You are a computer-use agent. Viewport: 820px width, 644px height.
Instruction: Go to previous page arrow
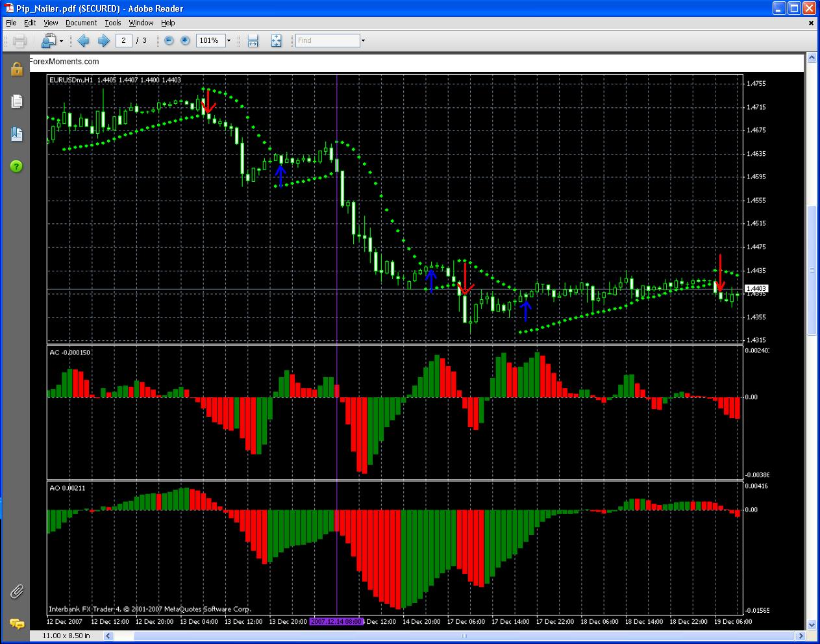(x=83, y=41)
